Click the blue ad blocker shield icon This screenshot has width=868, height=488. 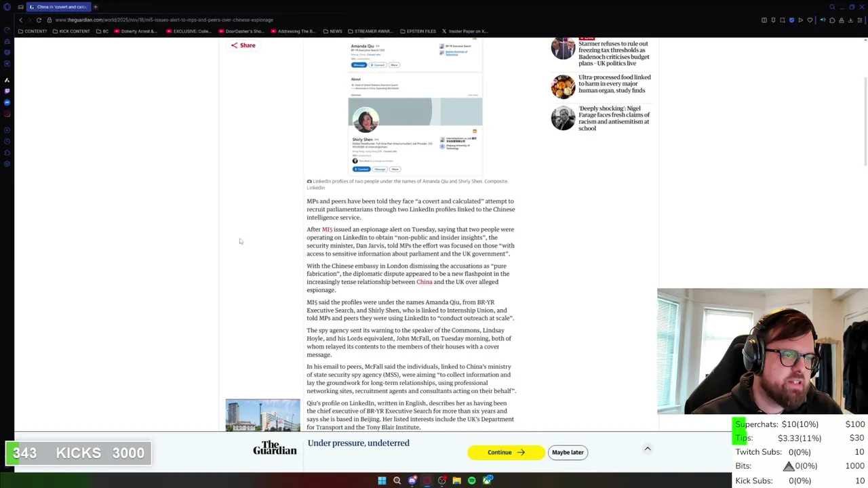[x=791, y=20]
